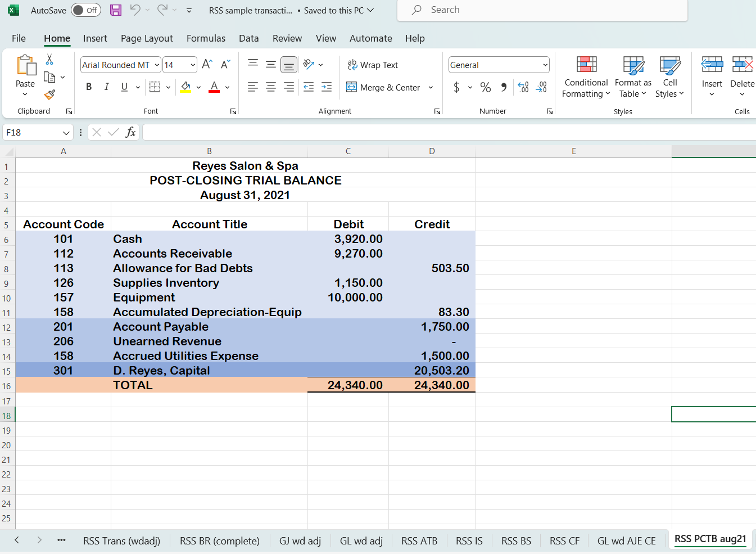Click Merge & Center button
The width and height of the screenshot is (756, 554).
coord(383,87)
